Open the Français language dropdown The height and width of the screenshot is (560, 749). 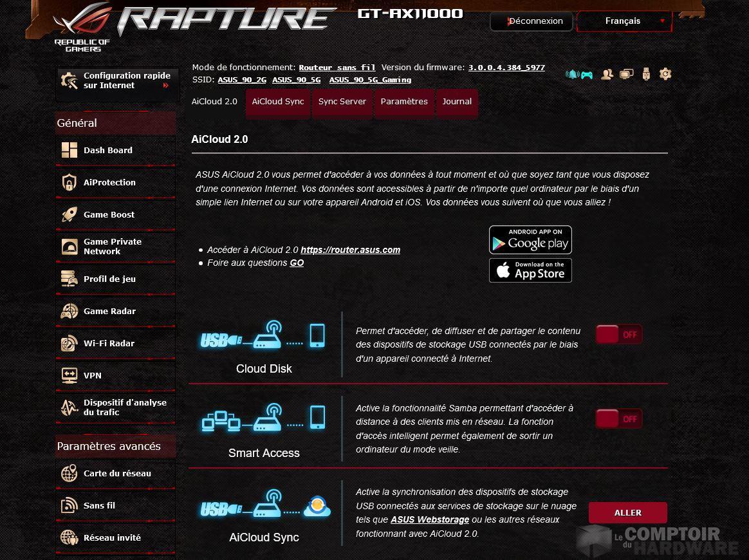pos(624,21)
